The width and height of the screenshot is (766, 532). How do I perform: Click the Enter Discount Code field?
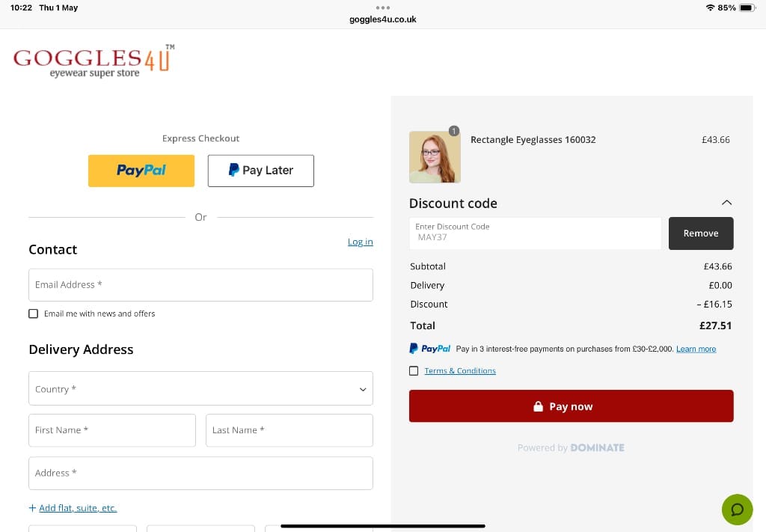[x=535, y=233]
